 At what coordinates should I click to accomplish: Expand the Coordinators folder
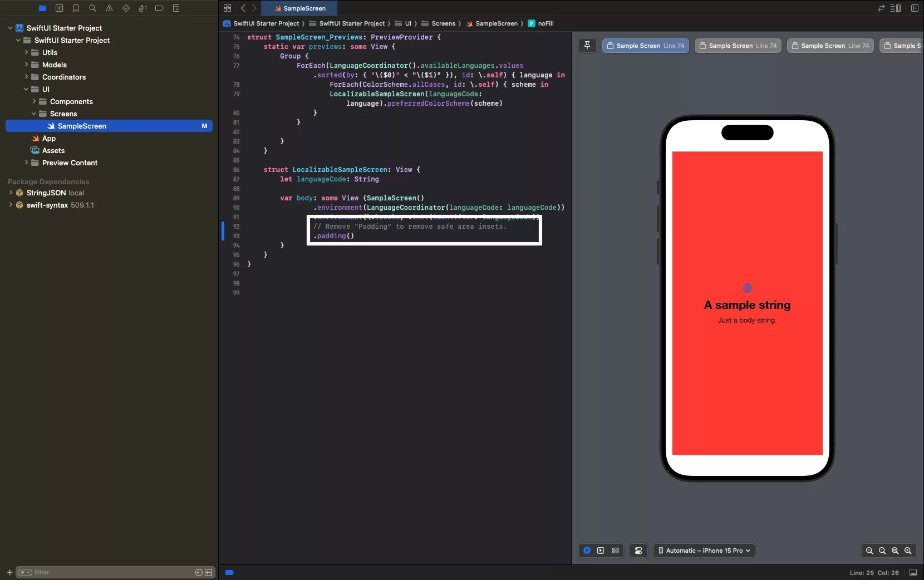pyautogui.click(x=26, y=77)
